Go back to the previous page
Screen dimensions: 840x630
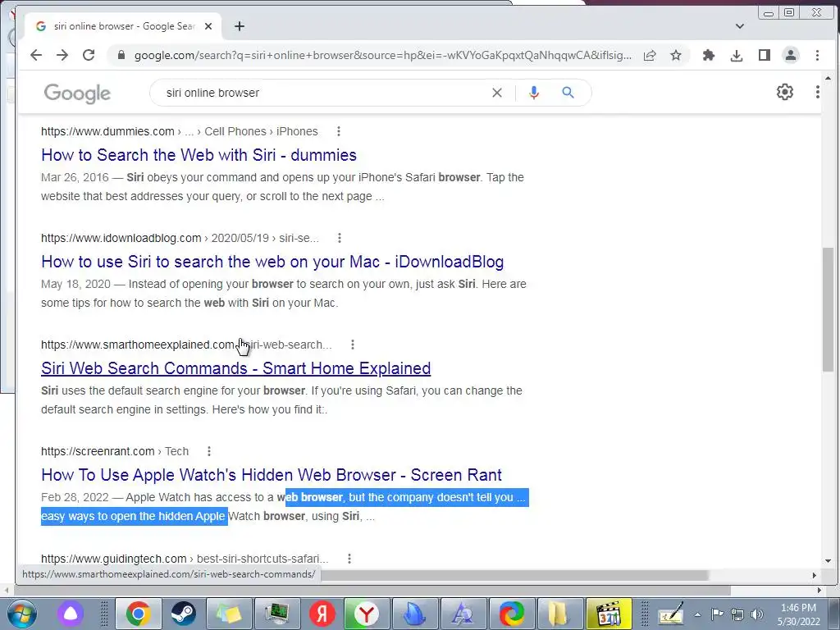pos(36,55)
